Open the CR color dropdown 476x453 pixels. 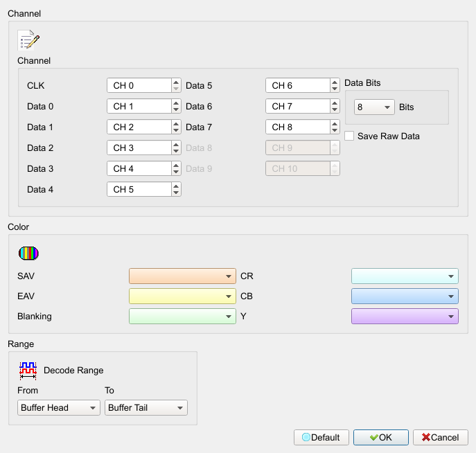click(405, 276)
